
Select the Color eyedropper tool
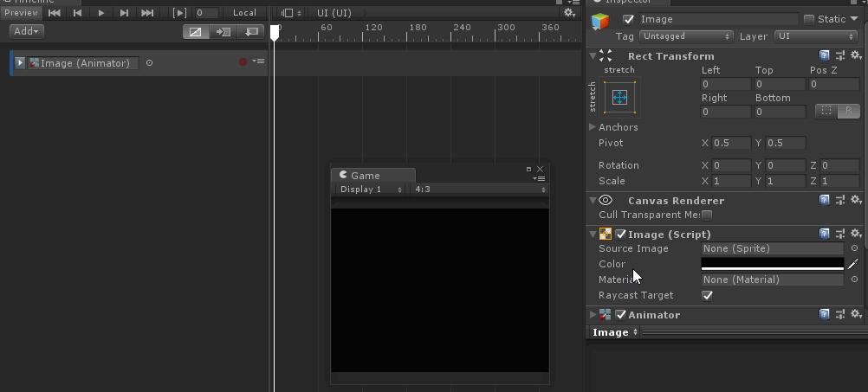(x=853, y=264)
